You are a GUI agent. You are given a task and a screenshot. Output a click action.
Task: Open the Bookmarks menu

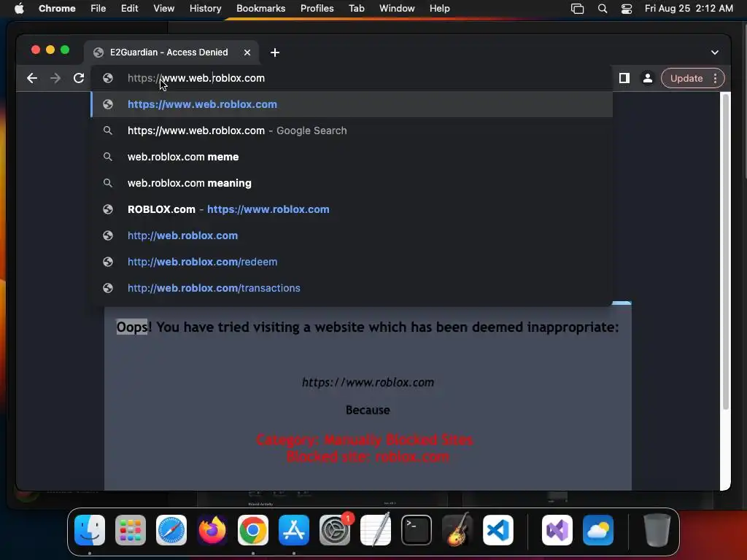[x=260, y=9]
